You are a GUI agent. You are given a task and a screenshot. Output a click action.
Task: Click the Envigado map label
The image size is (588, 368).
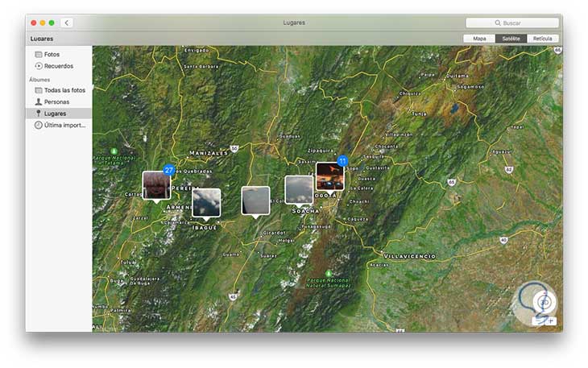[x=197, y=50]
